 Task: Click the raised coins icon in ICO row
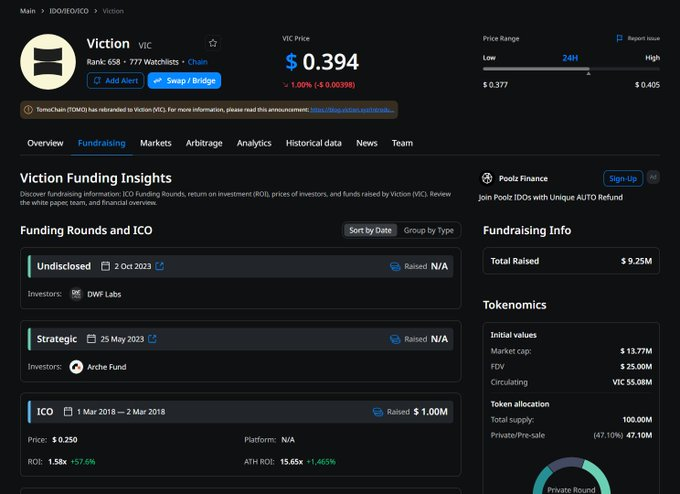coord(378,412)
